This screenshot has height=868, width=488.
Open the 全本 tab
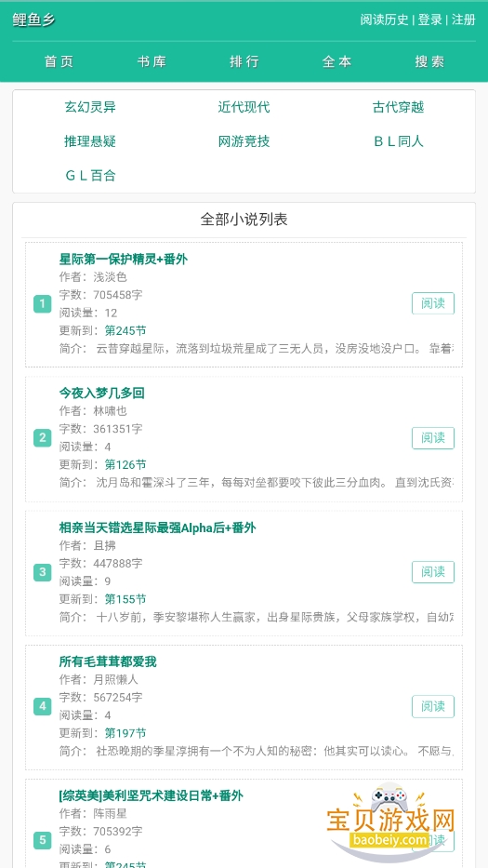pyautogui.click(x=336, y=61)
